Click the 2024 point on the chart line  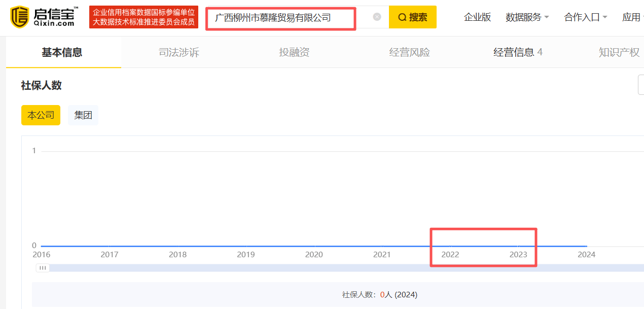point(587,246)
